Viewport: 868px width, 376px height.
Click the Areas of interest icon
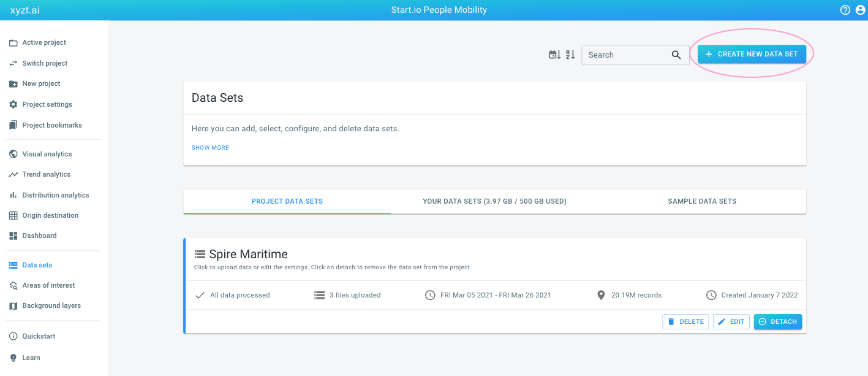pos(13,285)
